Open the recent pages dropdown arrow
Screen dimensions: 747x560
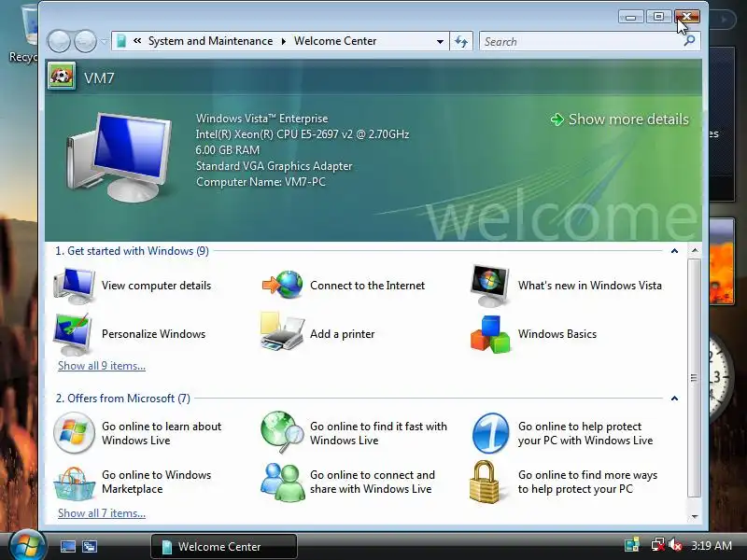pyautogui.click(x=104, y=41)
